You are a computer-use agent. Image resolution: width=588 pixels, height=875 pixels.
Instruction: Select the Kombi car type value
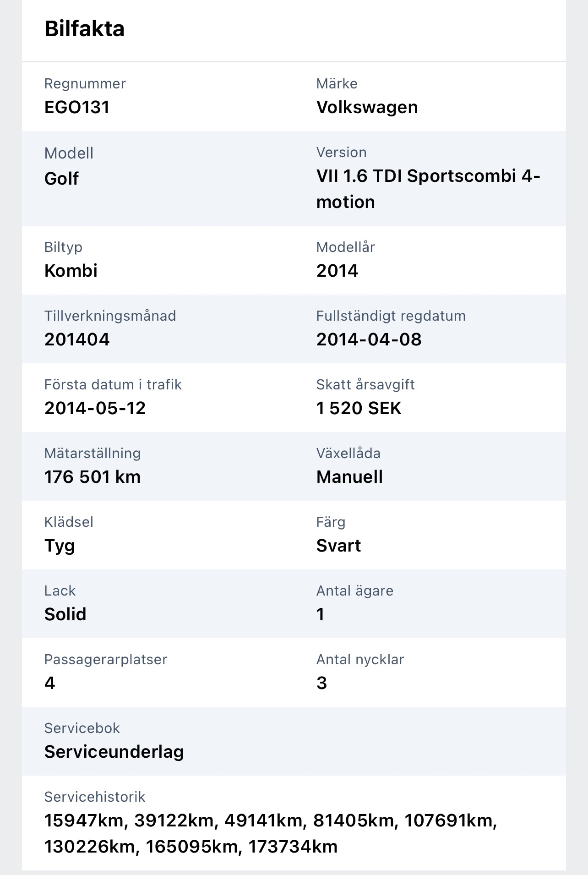coord(71,271)
